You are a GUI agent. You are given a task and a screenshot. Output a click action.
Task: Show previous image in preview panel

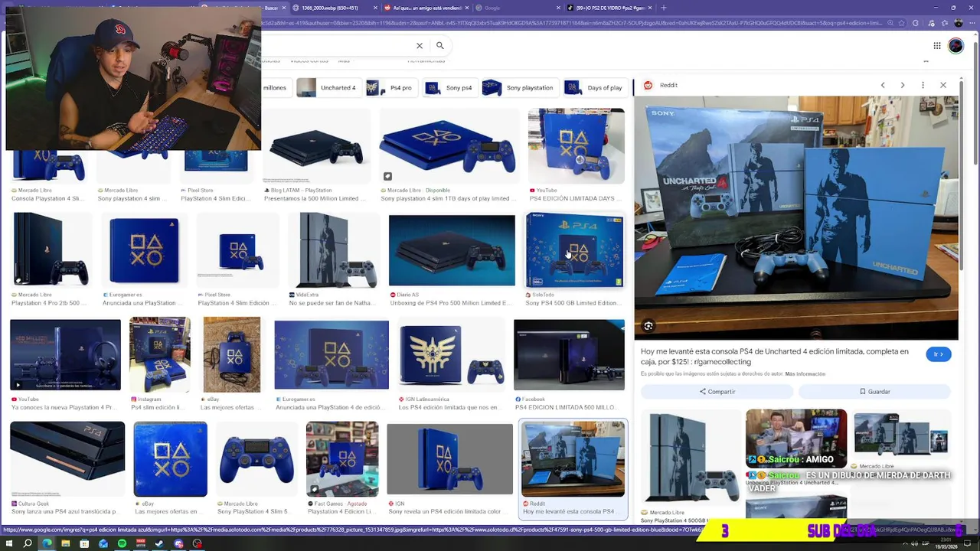(883, 85)
